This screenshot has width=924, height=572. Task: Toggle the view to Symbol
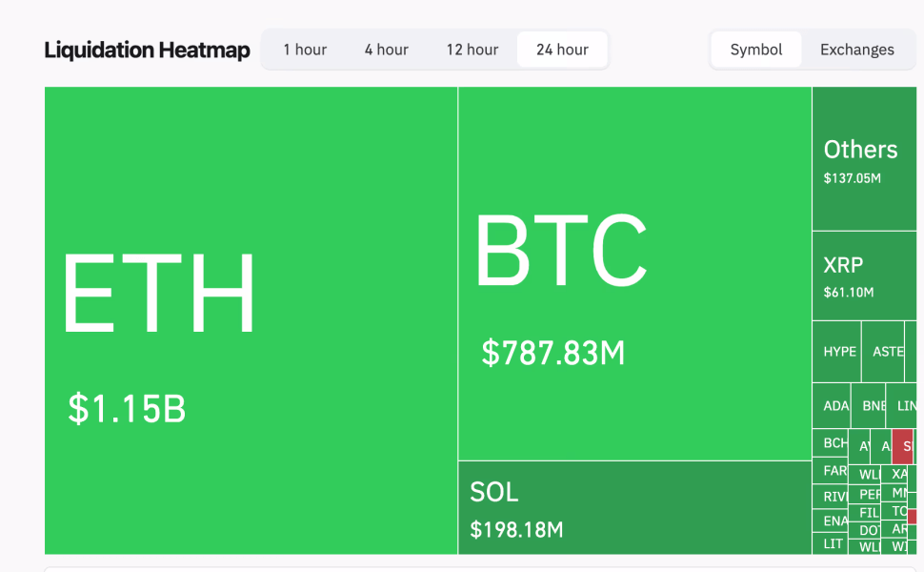tap(756, 50)
